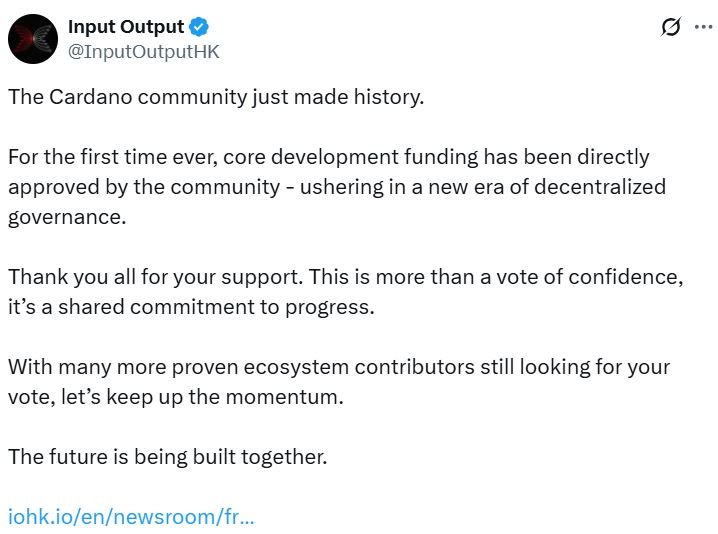Click the line starting 'With many more proven ecosystem'
Viewport: 718px width, 534px height.
tap(338, 367)
